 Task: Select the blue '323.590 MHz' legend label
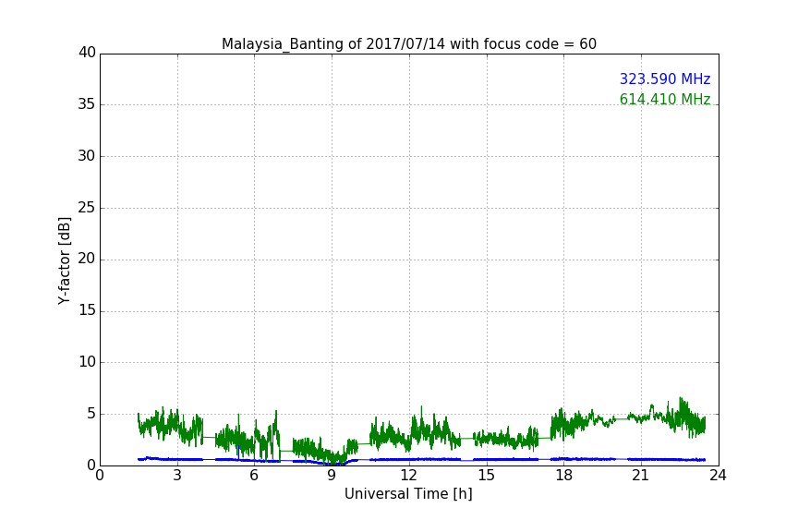coord(665,79)
